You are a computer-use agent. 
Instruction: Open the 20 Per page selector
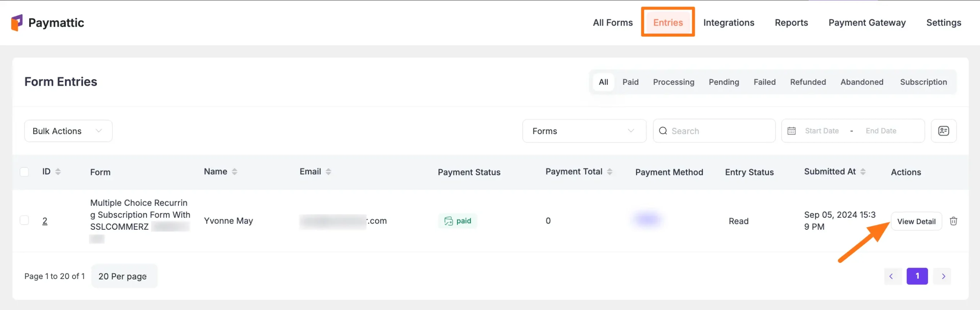click(x=124, y=276)
